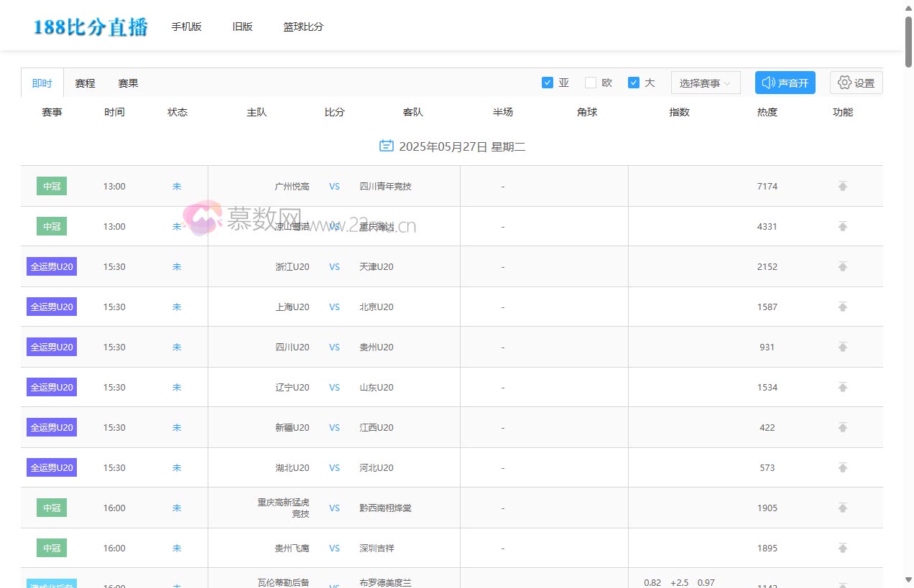Screen dimensions: 914x588
Task: Click the VS link in the 新疆U20 row
Action: 334,427
